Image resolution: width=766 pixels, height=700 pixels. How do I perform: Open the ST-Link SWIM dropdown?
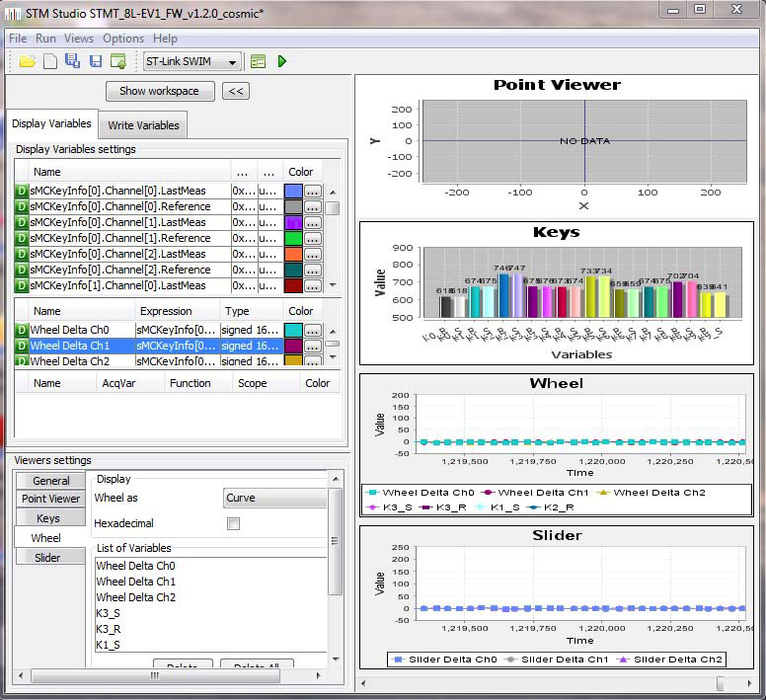tap(192, 61)
